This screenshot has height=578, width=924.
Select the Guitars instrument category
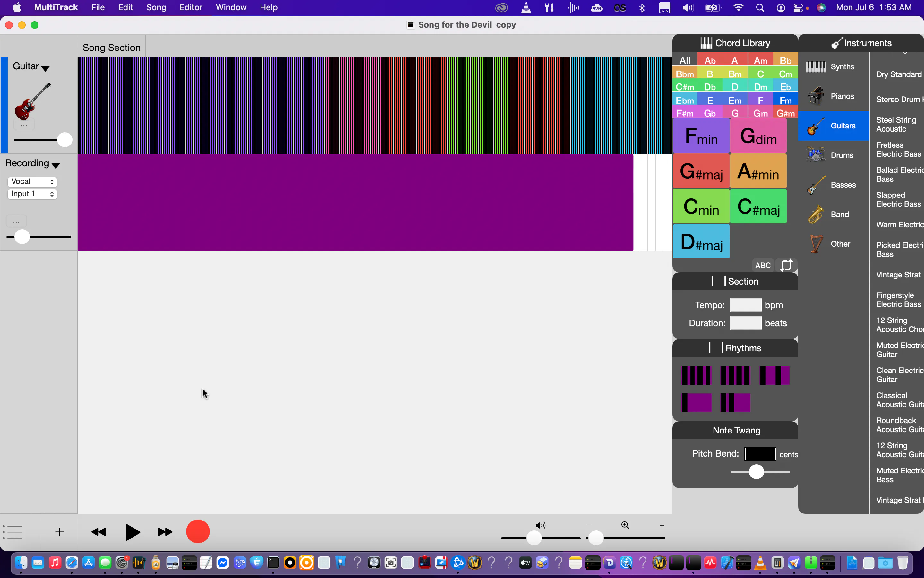click(x=834, y=126)
